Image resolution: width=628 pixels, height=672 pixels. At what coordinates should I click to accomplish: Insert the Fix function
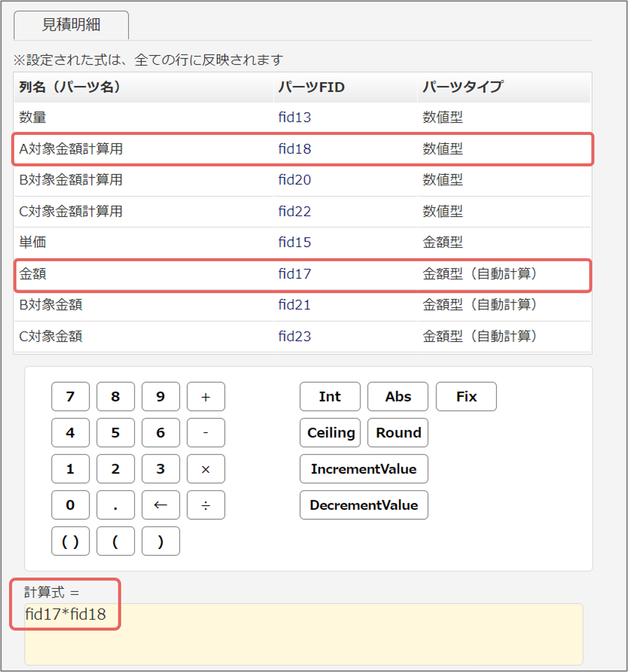[466, 397]
